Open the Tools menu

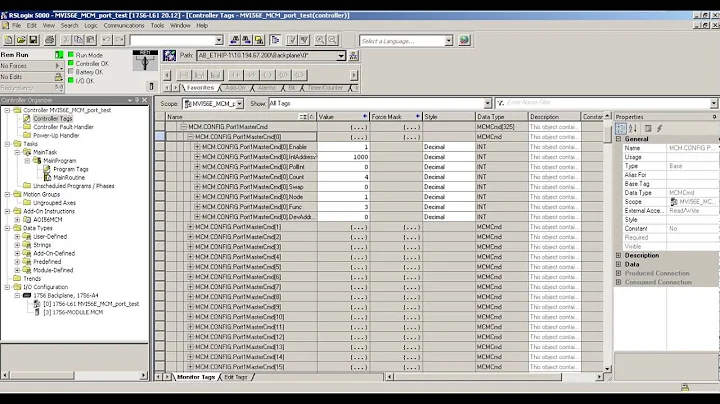click(157, 26)
